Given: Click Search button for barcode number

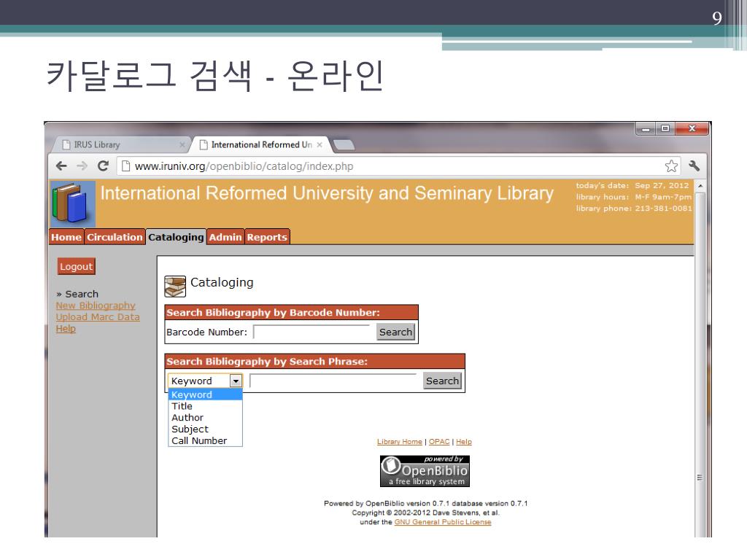Looking at the screenshot, I should coord(396,332).
